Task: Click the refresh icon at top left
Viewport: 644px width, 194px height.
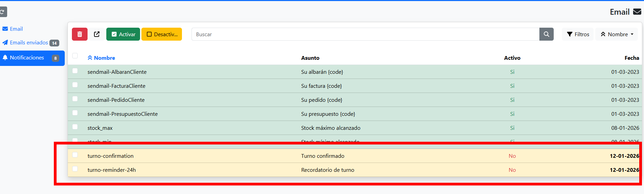Action: 3,12
